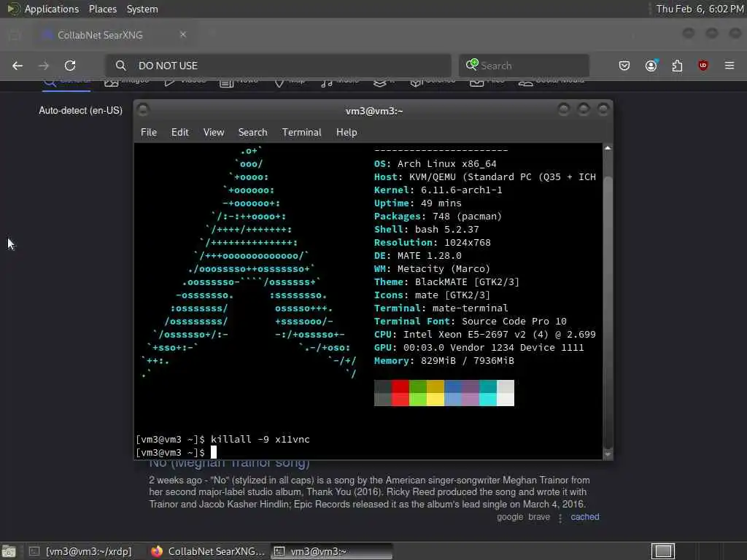
Task: Click the 'Theme: BlackMATE [GTK2/3]' line
Action: (446, 282)
